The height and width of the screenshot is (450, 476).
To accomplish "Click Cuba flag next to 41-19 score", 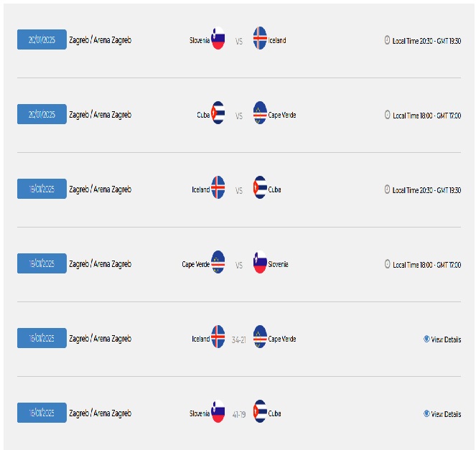I will (x=260, y=411).
